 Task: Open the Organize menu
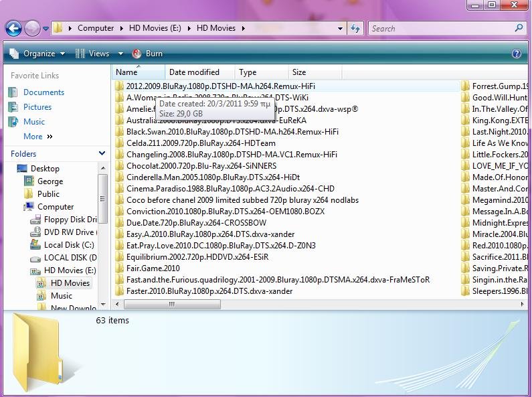37,54
